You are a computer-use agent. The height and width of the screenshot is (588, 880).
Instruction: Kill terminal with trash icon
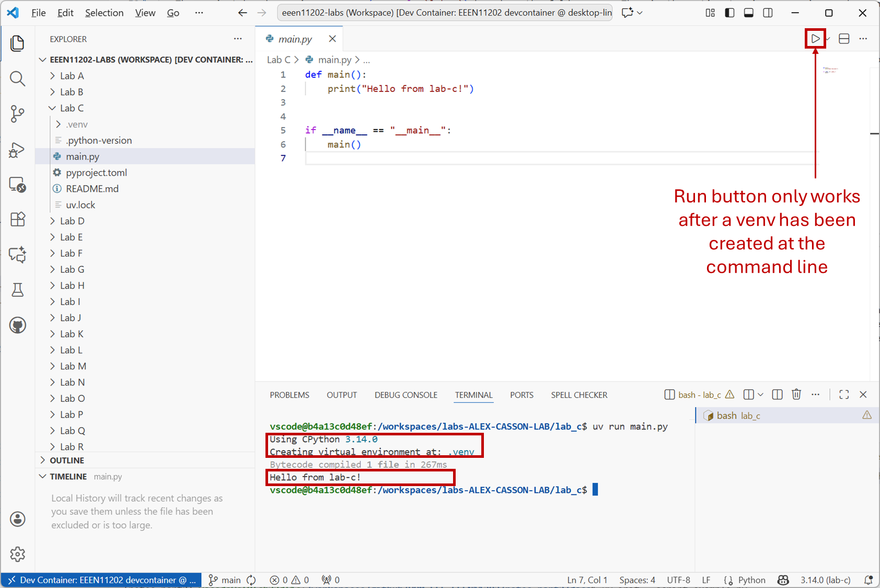796,395
